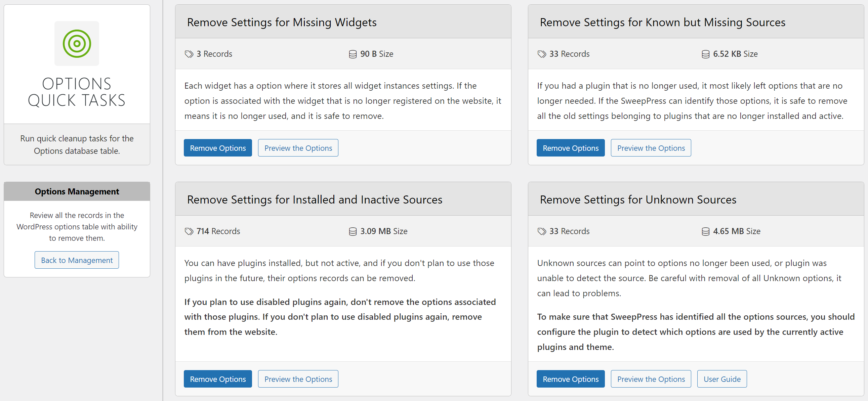Image resolution: width=868 pixels, height=401 pixels.
Task: Preview options for Known but Missing Sources
Action: pyautogui.click(x=651, y=148)
